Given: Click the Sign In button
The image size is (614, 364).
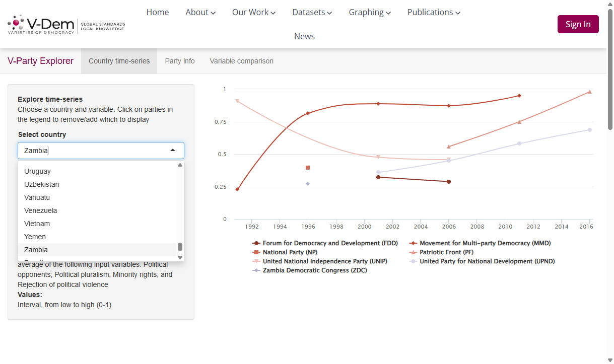Looking at the screenshot, I should click(578, 24).
